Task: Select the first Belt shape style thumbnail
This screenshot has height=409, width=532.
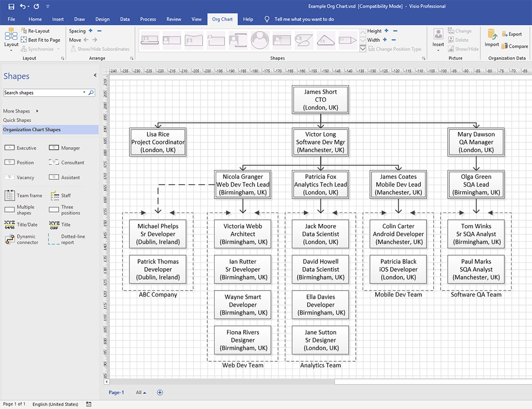Action: click(150, 40)
